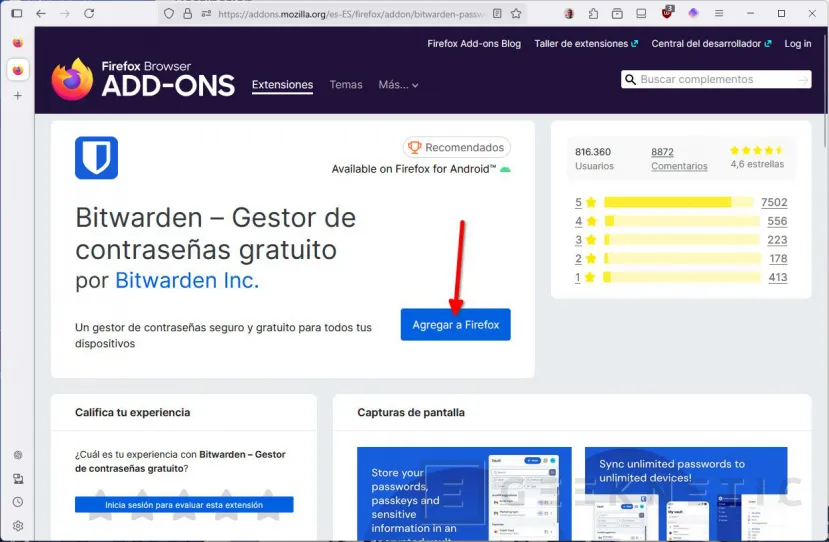The height and width of the screenshot is (542, 829).
Task: Open sidebar settings gear icon
Action: [x=18, y=526]
